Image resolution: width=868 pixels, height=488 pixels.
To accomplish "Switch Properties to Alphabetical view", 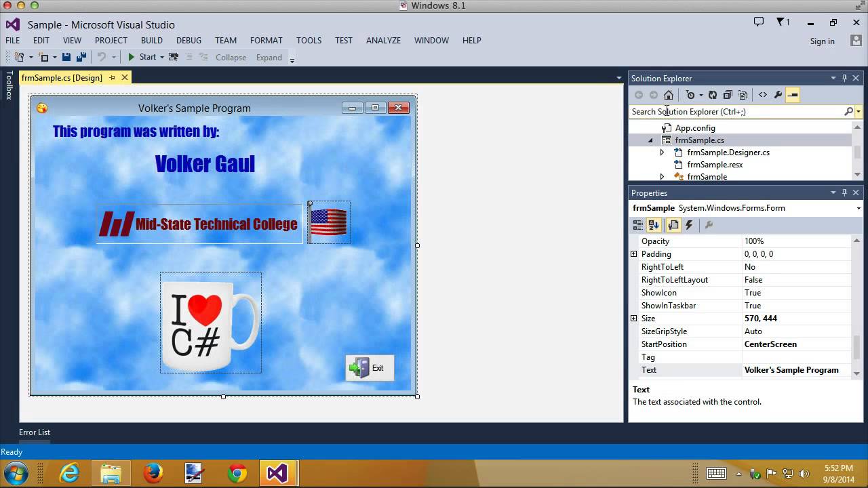I will [654, 225].
